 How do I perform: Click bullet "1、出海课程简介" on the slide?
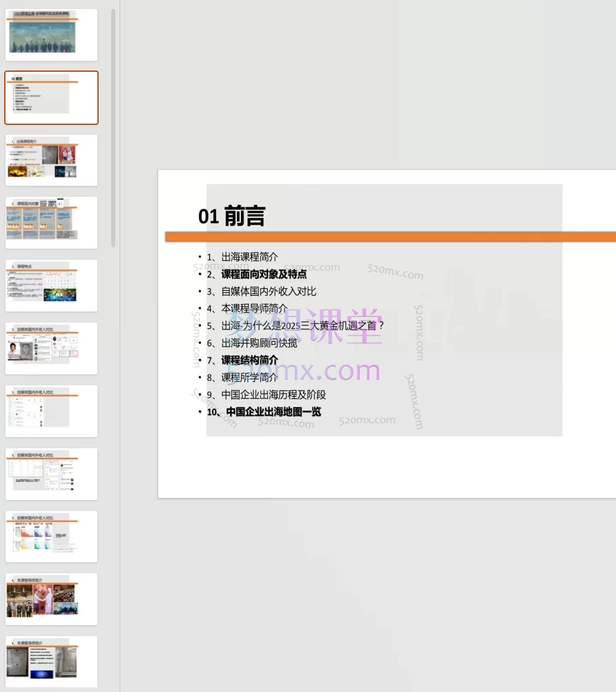242,256
